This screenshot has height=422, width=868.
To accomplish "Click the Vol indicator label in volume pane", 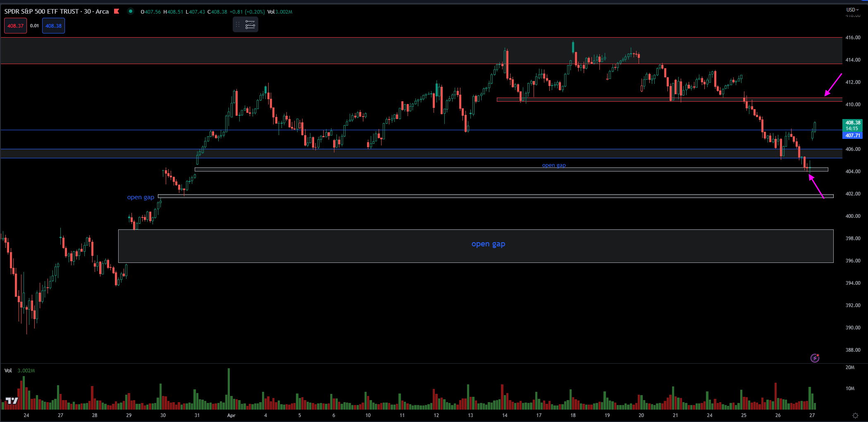I will (8, 370).
